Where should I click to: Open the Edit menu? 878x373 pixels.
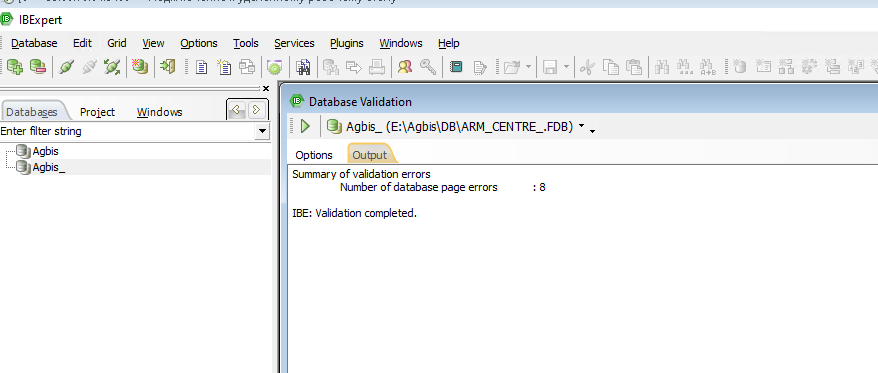tap(82, 43)
